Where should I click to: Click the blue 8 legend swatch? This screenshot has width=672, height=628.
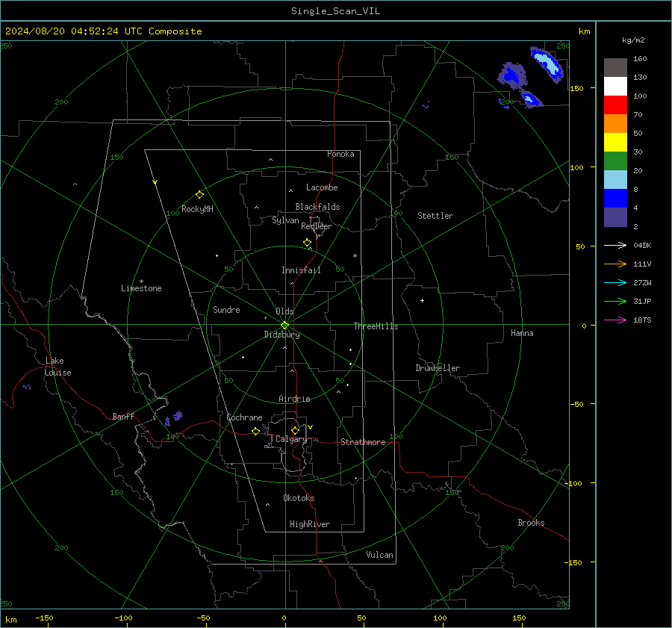(x=615, y=199)
